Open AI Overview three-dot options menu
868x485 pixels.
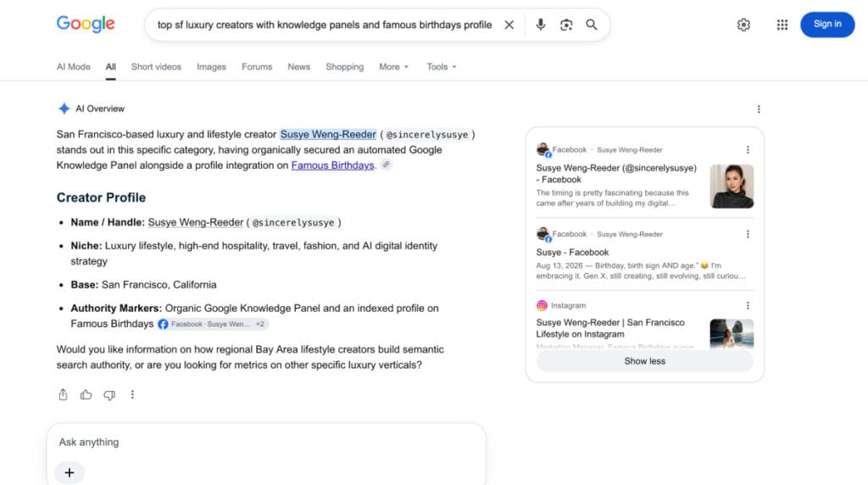[759, 109]
